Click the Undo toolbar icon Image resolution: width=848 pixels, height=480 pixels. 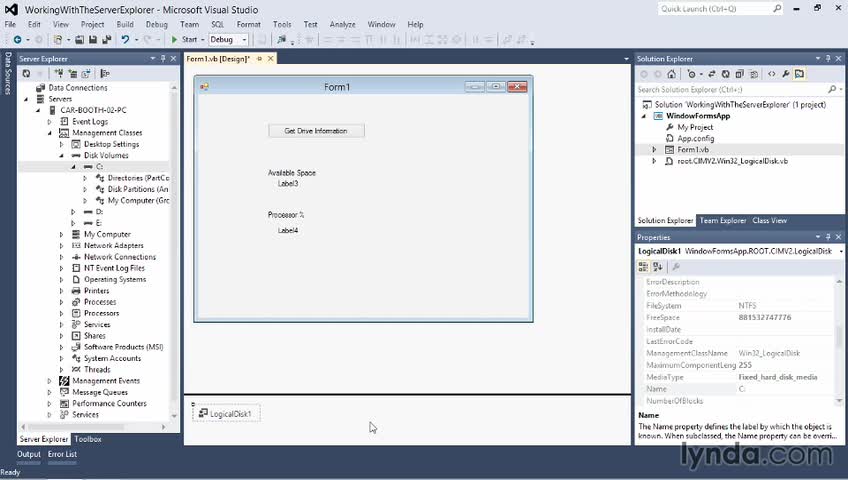point(125,39)
